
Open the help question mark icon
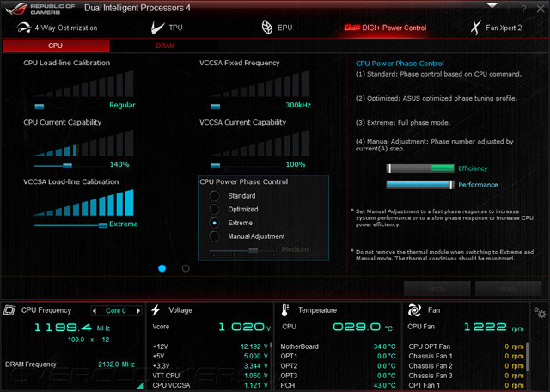tap(523, 9)
